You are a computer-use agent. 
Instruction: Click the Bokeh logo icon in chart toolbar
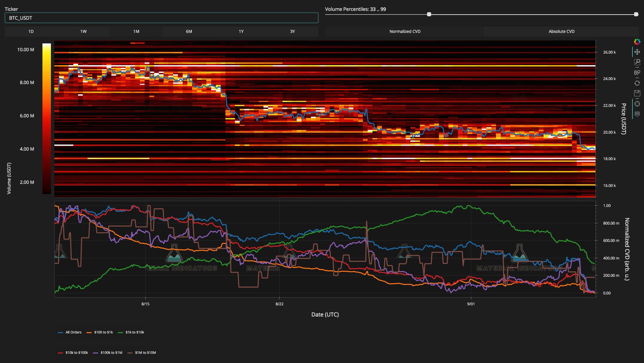[x=637, y=42]
